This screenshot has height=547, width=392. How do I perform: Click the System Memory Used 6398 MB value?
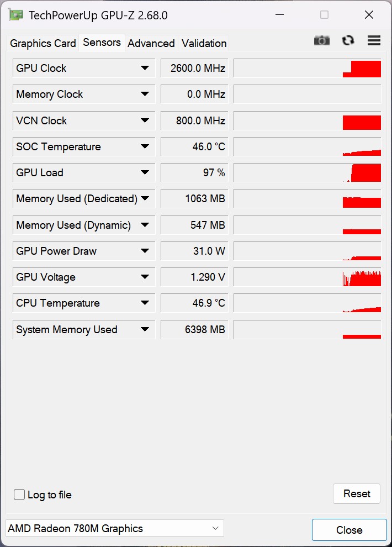tap(194, 329)
